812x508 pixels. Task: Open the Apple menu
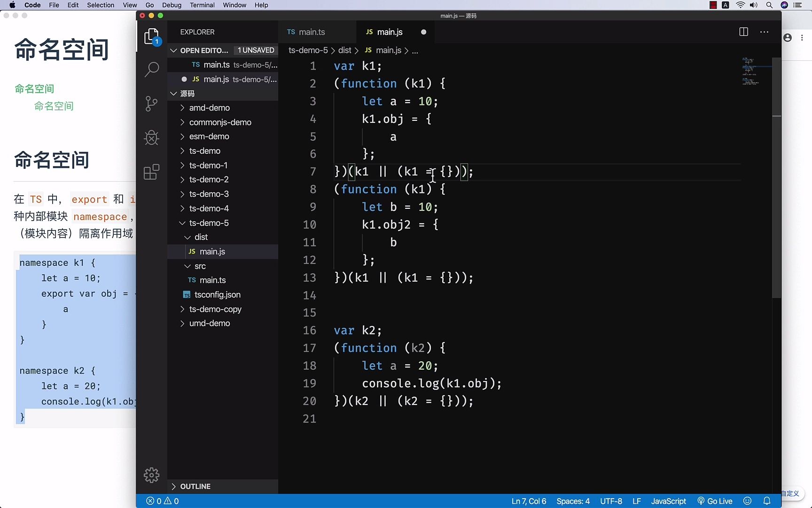[12, 5]
